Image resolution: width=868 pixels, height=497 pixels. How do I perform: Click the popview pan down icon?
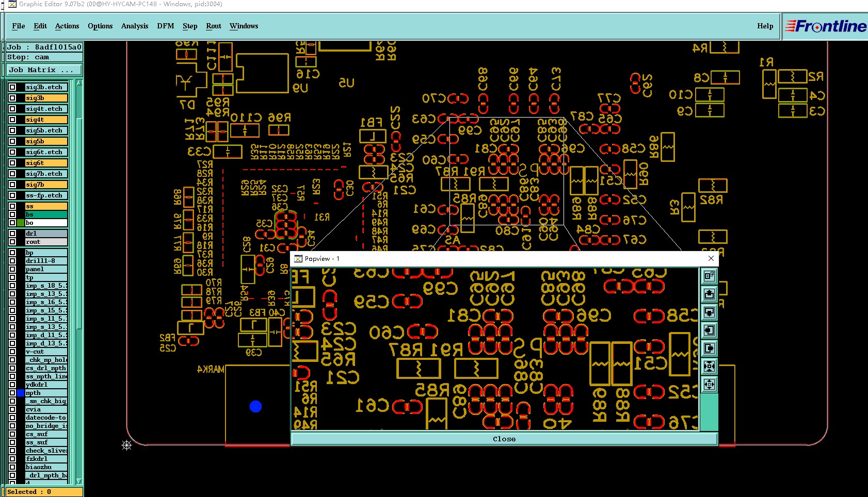tap(709, 312)
